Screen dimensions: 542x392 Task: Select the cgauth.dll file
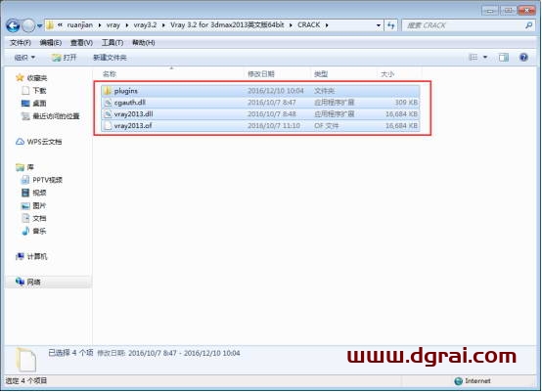coord(260,103)
